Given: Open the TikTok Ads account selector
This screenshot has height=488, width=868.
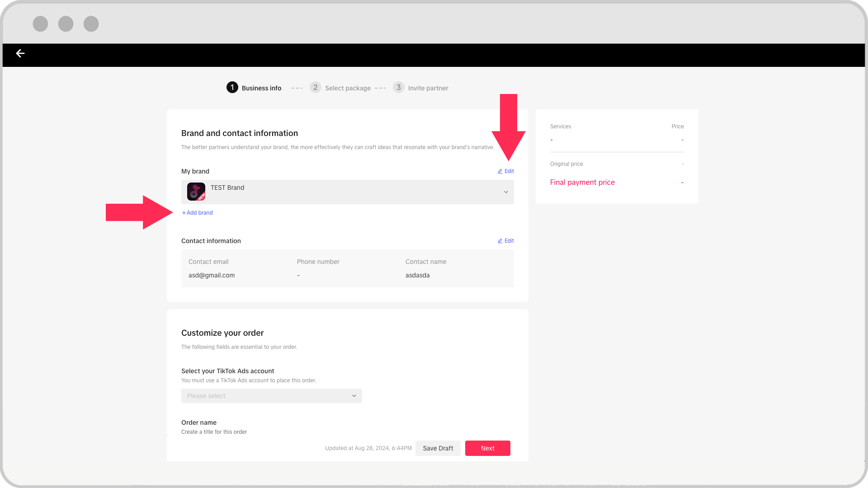Looking at the screenshot, I should click(x=271, y=395).
